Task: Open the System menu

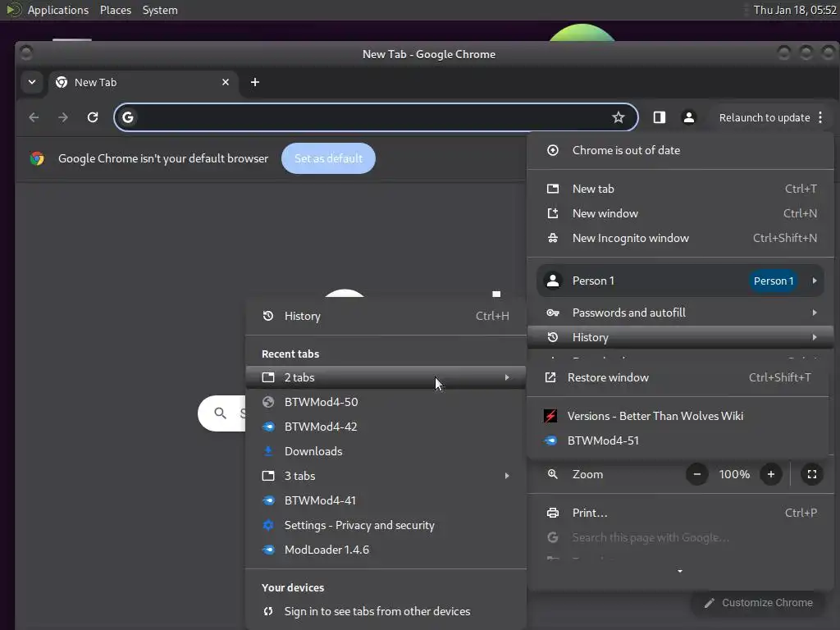Action: (x=160, y=10)
